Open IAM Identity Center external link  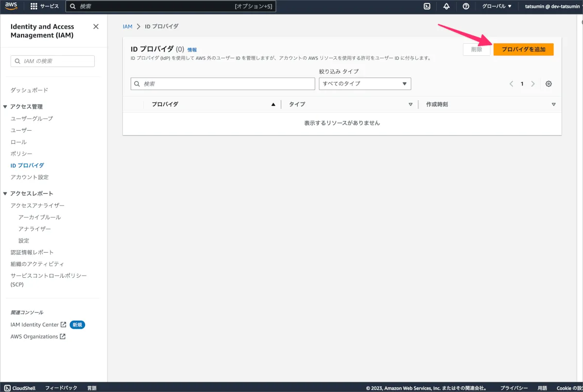point(38,324)
